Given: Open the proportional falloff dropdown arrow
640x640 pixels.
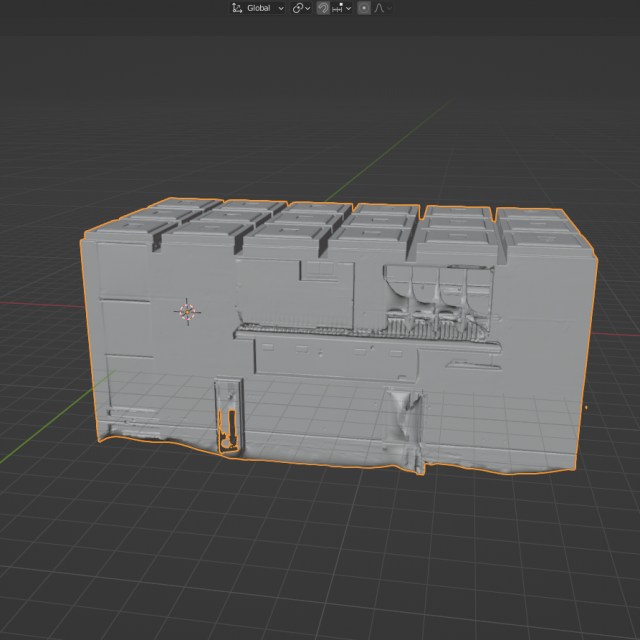Looking at the screenshot, I should (x=389, y=8).
